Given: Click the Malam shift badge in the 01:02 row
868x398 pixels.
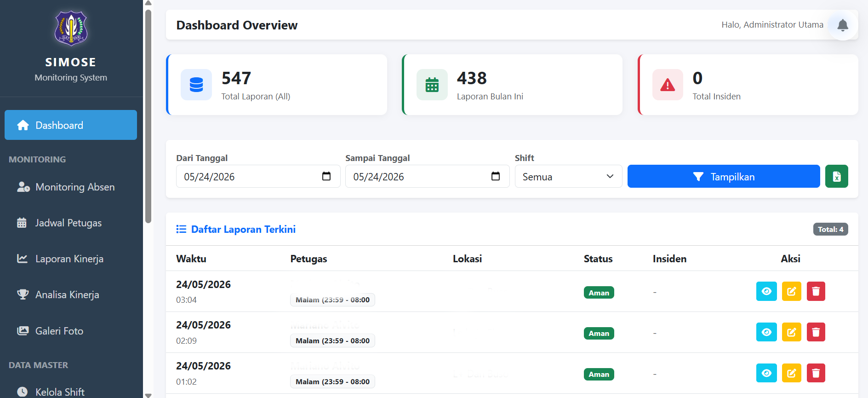Looking at the screenshot, I should click(x=332, y=381).
